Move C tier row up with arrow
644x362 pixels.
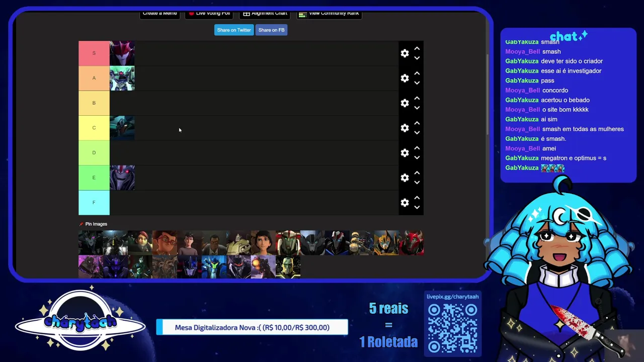417,123
